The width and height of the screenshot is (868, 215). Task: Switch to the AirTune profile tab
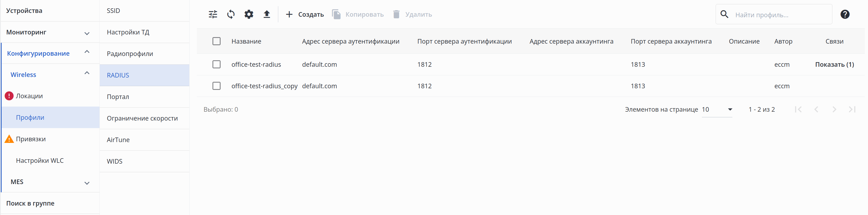click(118, 140)
